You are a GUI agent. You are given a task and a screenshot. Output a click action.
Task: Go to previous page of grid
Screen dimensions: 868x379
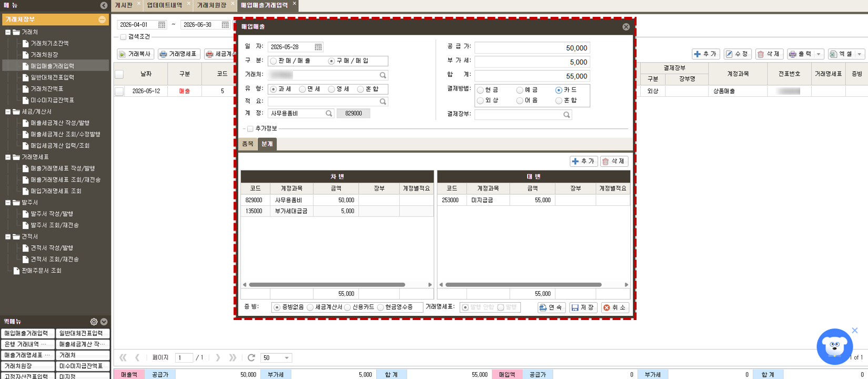(137, 357)
